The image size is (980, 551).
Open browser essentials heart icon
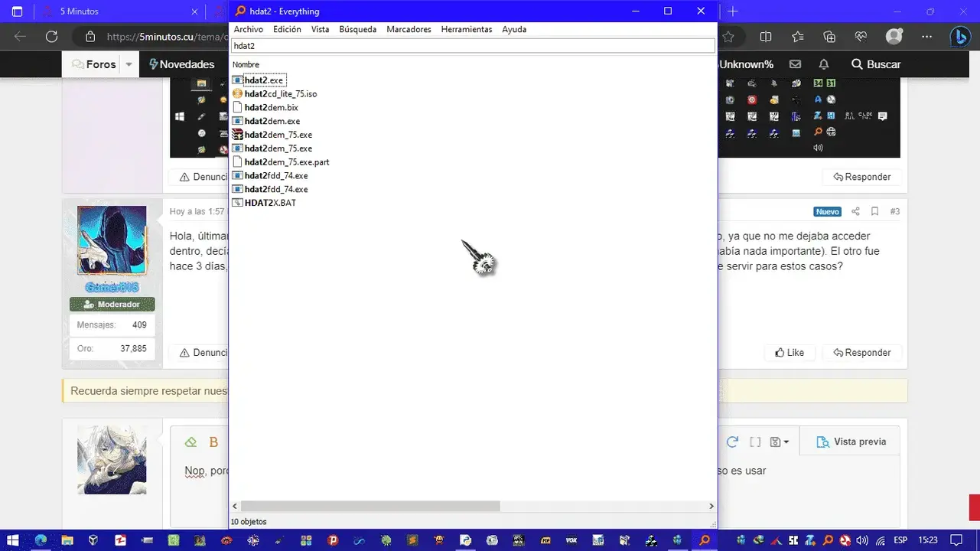click(861, 36)
